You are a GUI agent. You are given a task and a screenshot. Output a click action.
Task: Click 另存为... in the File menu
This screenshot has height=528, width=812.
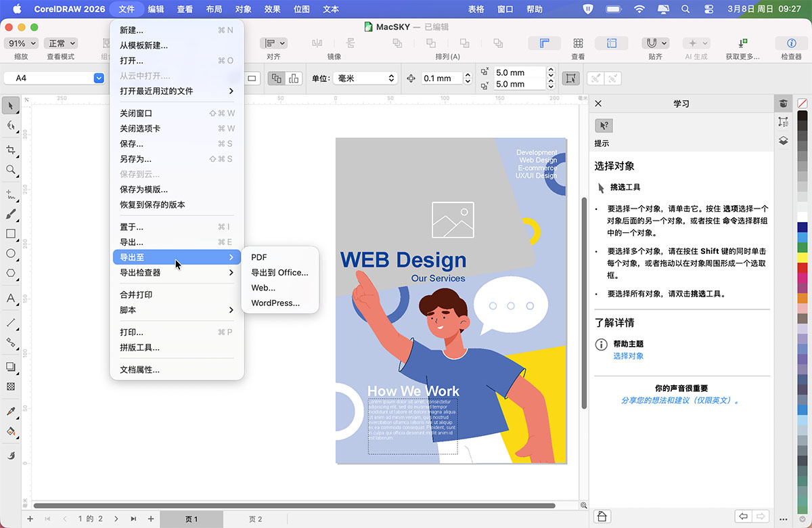coord(135,159)
